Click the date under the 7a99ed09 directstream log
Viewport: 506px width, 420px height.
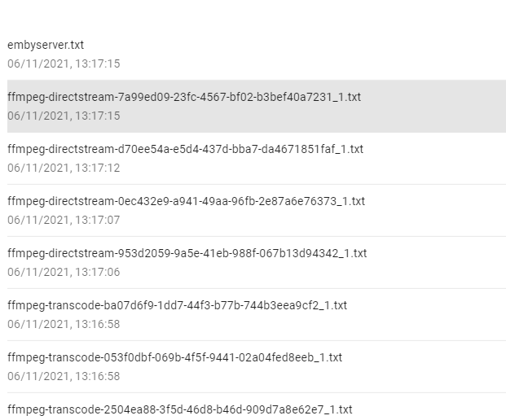64,116
